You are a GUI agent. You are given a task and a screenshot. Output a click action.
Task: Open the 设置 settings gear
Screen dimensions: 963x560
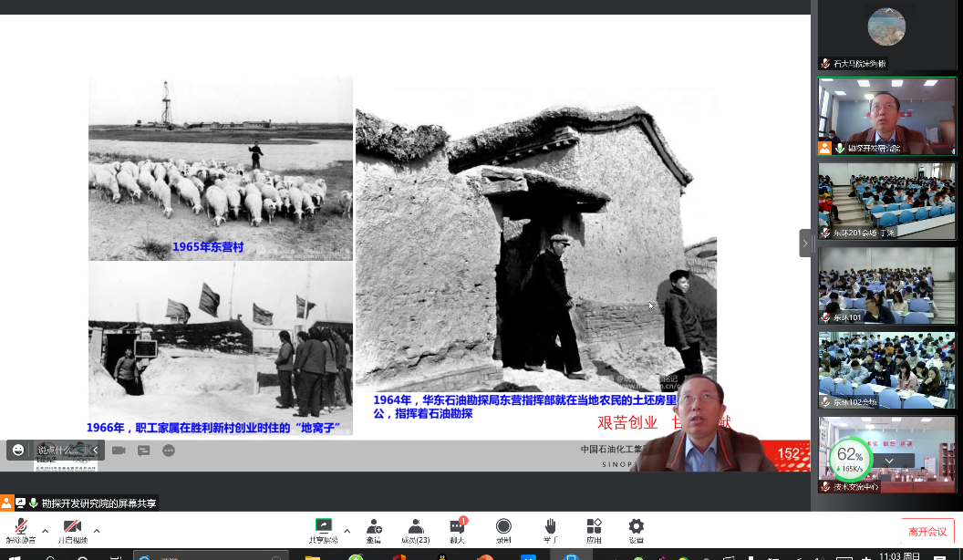(x=636, y=530)
